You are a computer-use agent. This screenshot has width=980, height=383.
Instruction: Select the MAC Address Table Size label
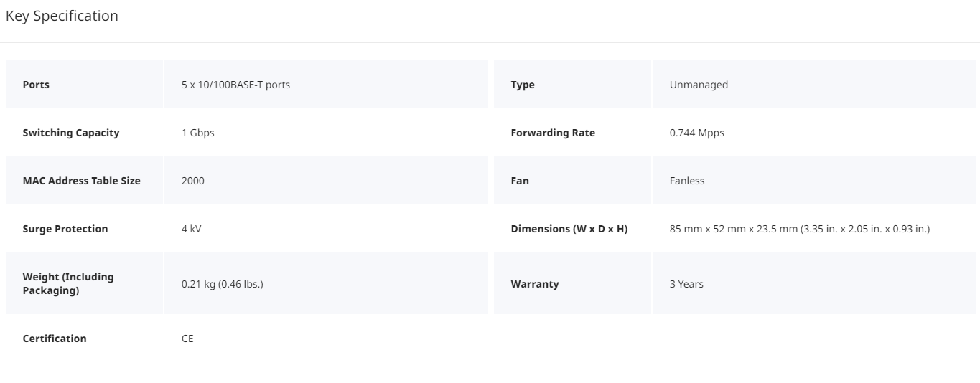(x=82, y=181)
